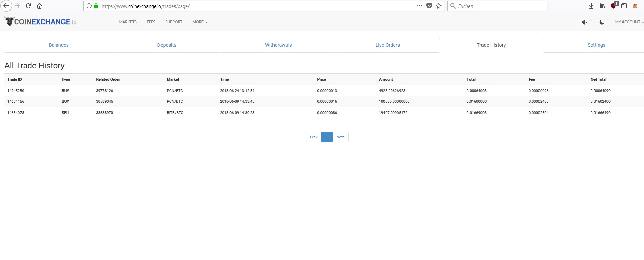Open the downloads arrow icon
Viewport: 644px width, 260px height.
coord(591,6)
